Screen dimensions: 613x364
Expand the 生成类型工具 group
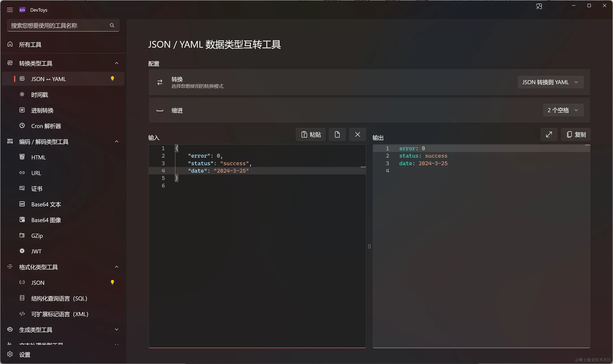pos(117,330)
